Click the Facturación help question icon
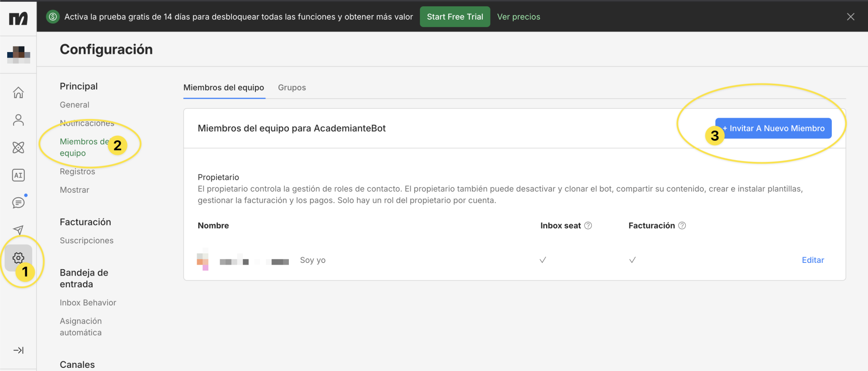 point(682,225)
